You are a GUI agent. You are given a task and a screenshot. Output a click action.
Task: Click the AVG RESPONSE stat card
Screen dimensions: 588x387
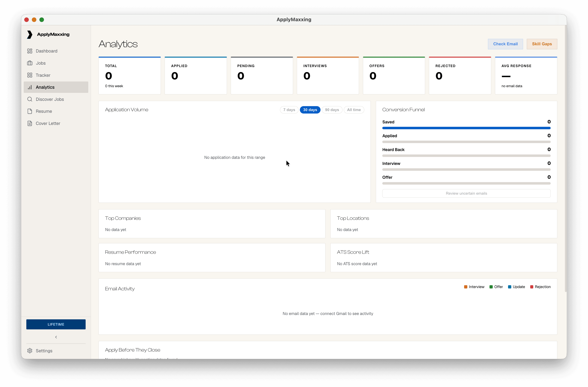[526, 75]
